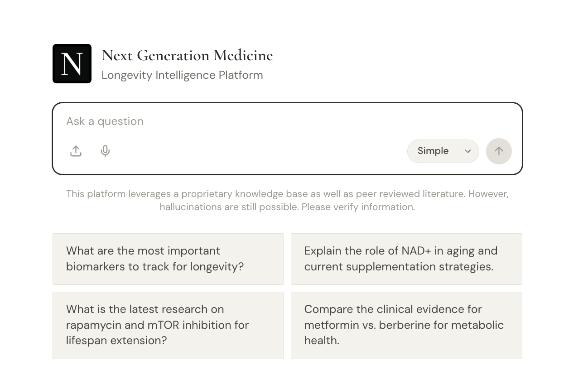Choose the NAD+ in aging suggestion card
This screenshot has height=375, width=588.
tap(406, 259)
